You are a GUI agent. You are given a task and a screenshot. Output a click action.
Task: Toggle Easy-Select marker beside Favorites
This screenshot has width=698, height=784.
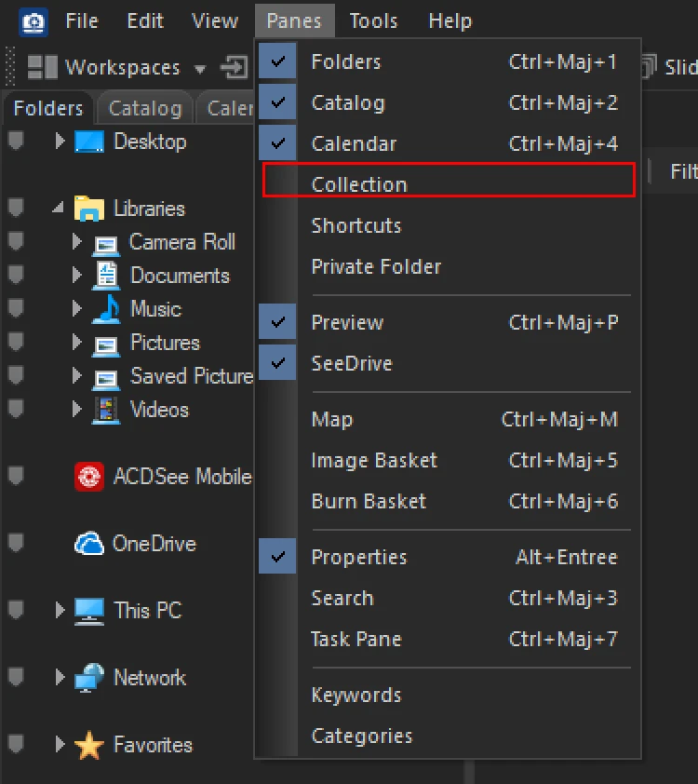(x=16, y=744)
